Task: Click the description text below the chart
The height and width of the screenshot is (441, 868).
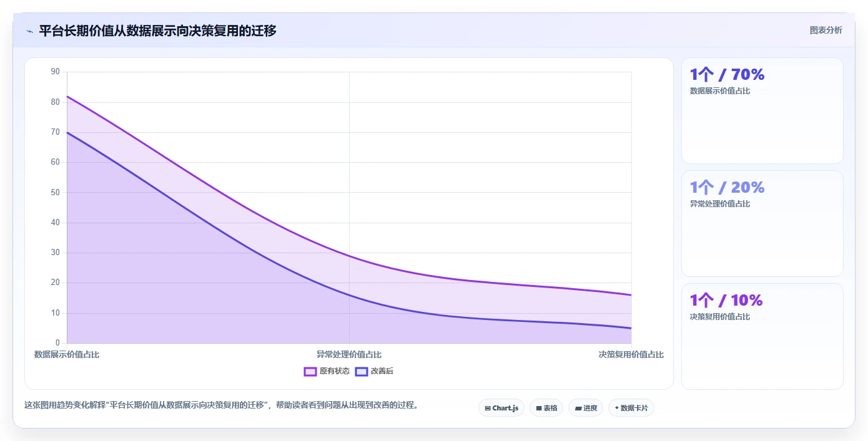Action: click(221, 405)
